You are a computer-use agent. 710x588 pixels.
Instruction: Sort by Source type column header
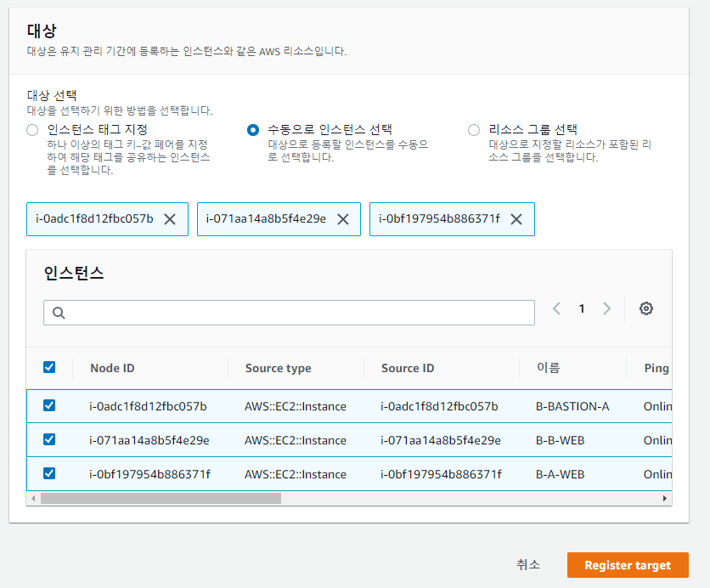pos(278,368)
